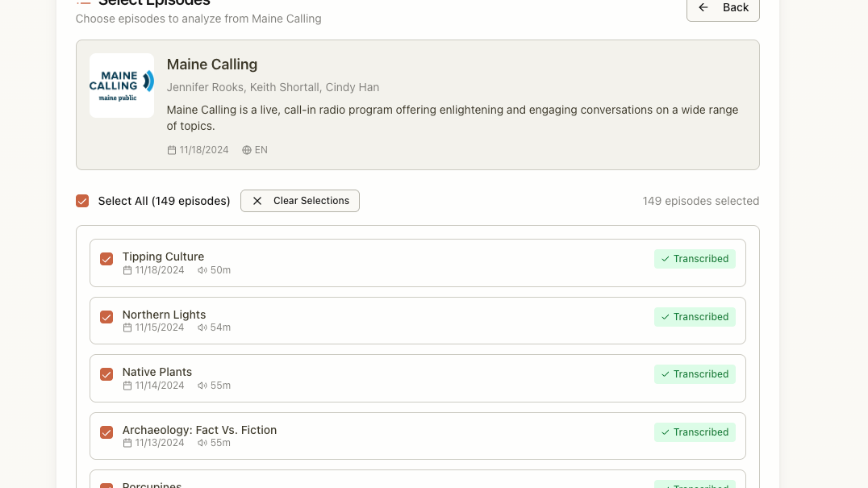Click the globe language icon near EN

pos(247,150)
